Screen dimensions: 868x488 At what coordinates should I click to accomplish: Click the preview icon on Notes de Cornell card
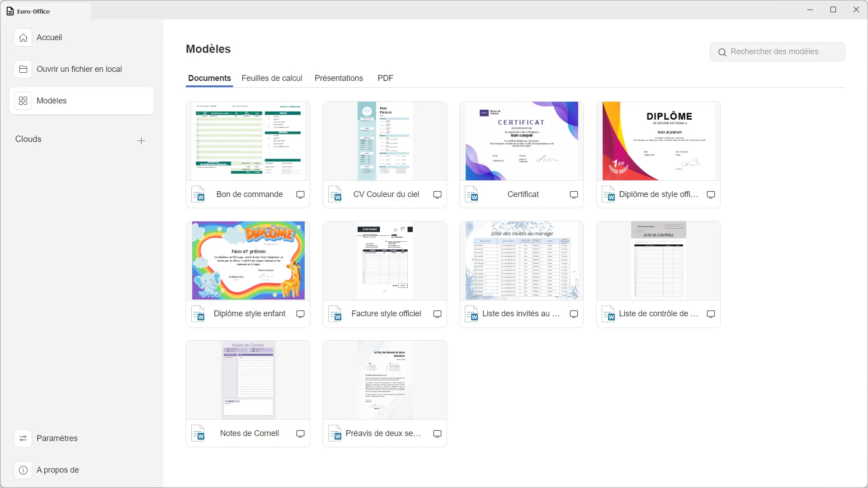point(300,434)
